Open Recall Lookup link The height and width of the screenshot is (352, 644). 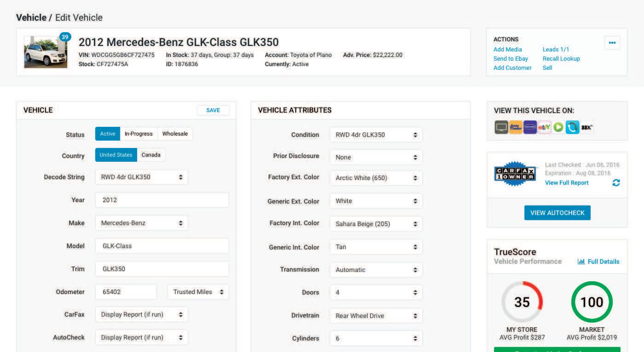coord(561,58)
